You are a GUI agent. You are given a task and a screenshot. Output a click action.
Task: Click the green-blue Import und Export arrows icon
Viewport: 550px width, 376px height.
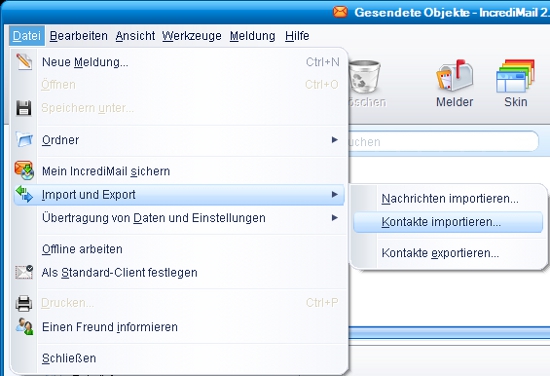24,194
